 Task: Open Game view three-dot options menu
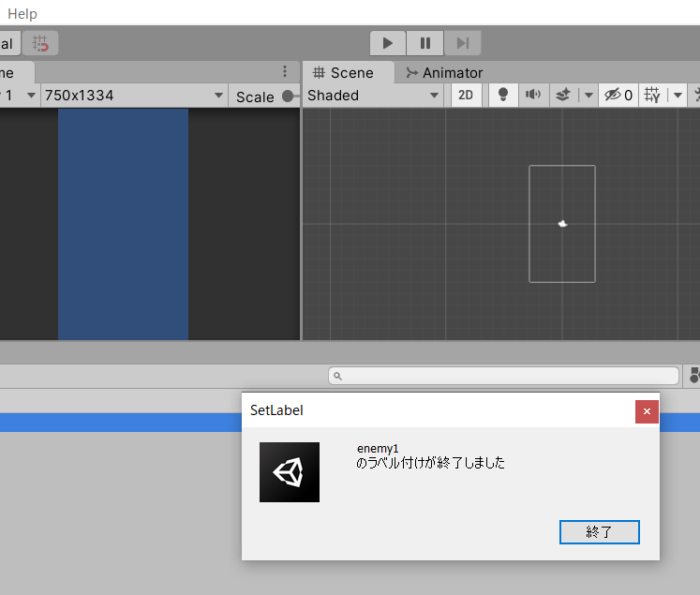[285, 71]
